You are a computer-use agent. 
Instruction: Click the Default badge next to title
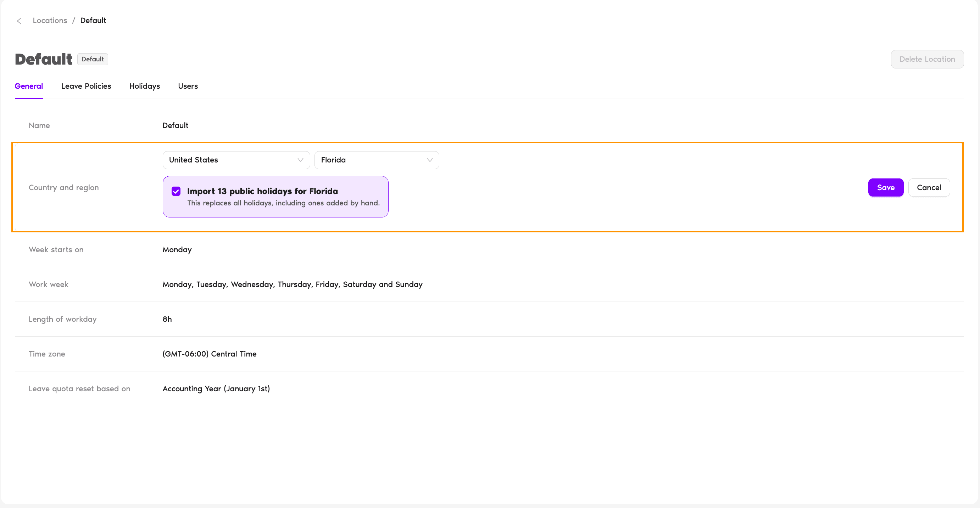click(93, 59)
